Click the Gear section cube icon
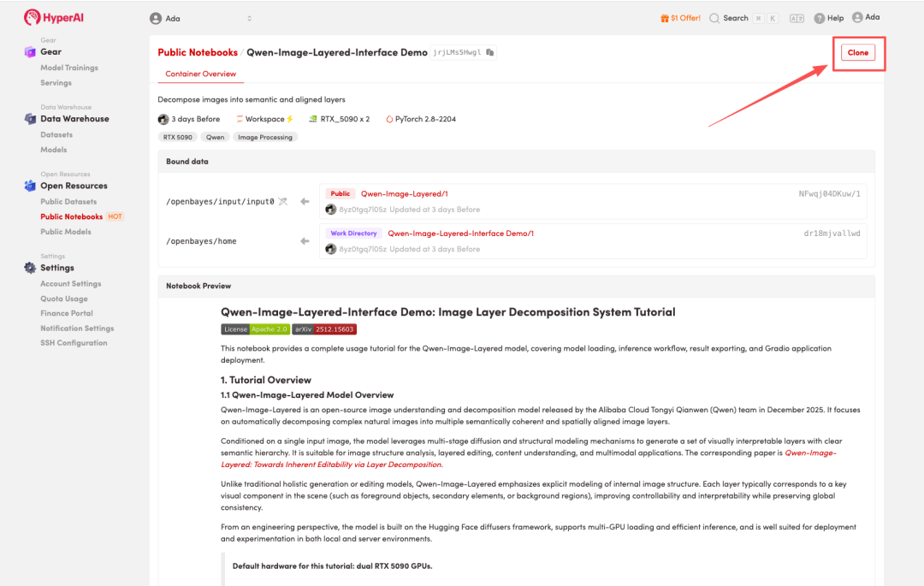Screen dimensions: 924x586 click(x=30, y=52)
